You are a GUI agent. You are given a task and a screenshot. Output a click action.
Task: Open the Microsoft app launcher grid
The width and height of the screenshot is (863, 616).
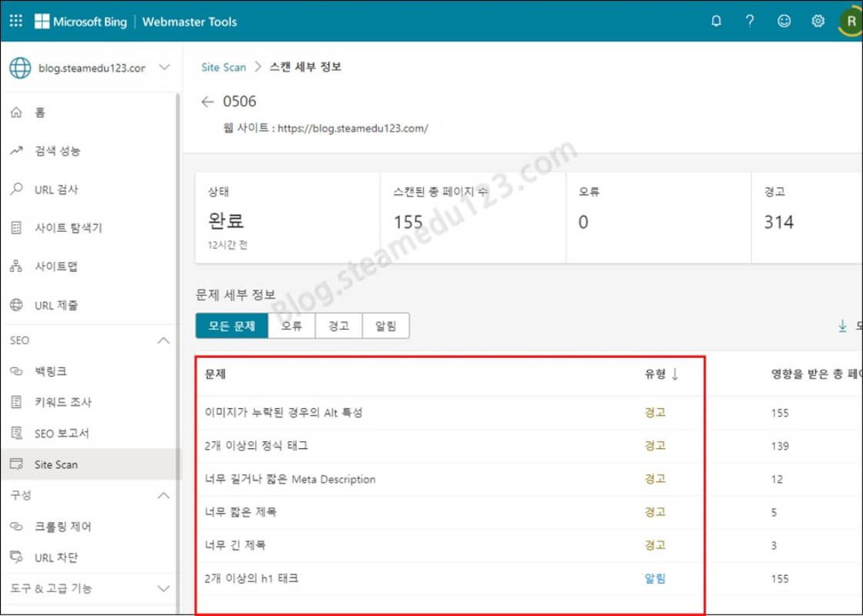coord(15,21)
